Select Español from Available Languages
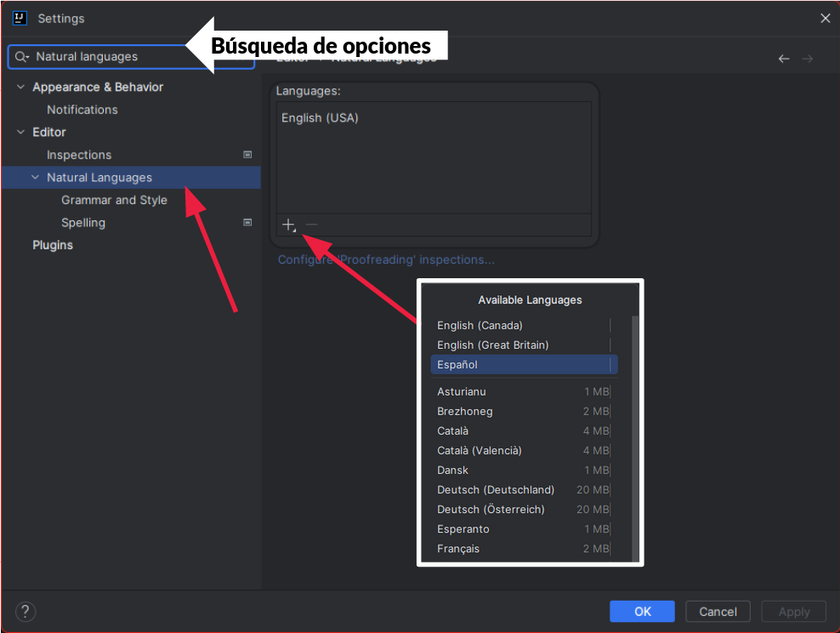This screenshot has width=840, height=633. pyautogui.click(x=457, y=364)
